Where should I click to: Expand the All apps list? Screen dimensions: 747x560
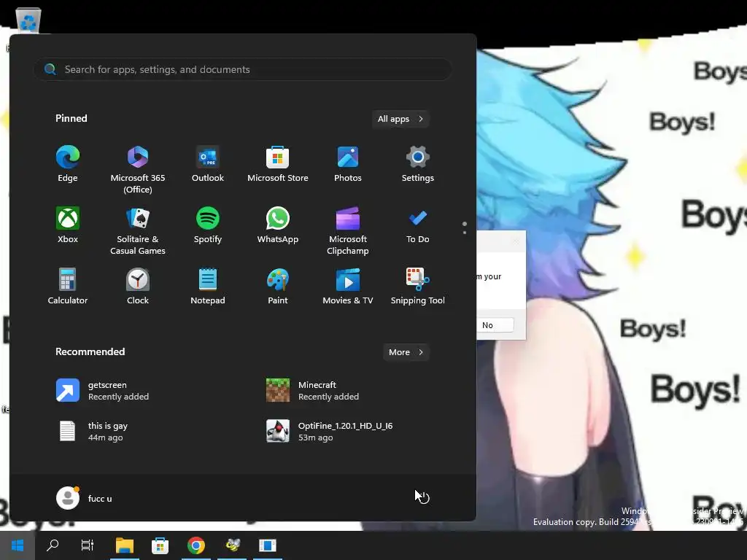click(400, 119)
